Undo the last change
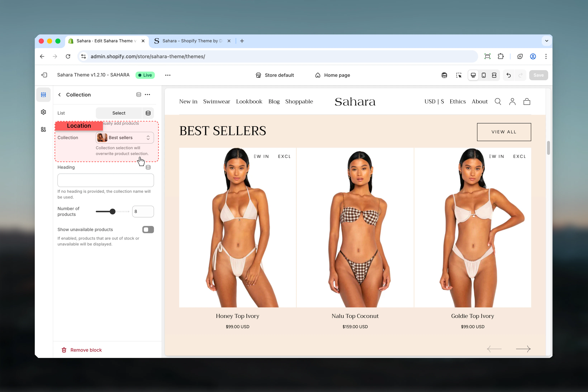The width and height of the screenshot is (588, 392). (509, 75)
